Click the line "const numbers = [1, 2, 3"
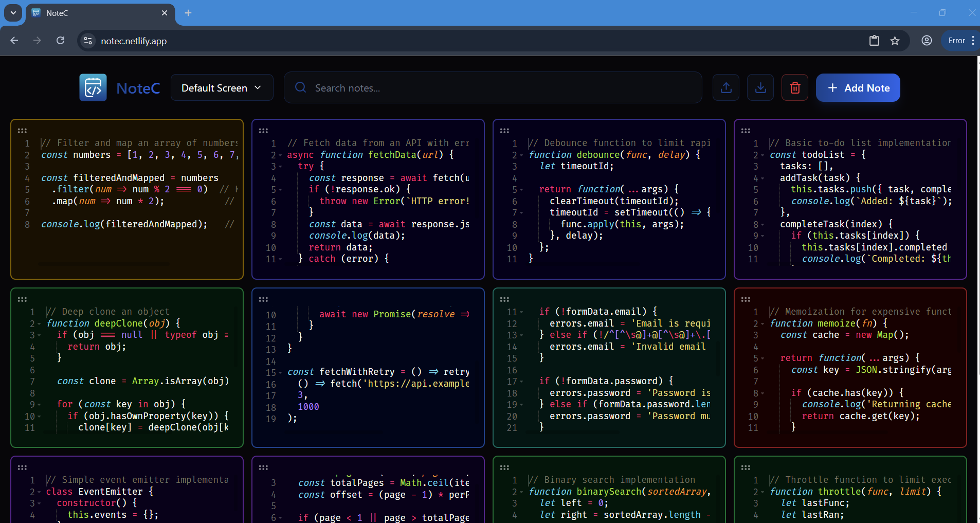The image size is (980, 523). [139, 155]
